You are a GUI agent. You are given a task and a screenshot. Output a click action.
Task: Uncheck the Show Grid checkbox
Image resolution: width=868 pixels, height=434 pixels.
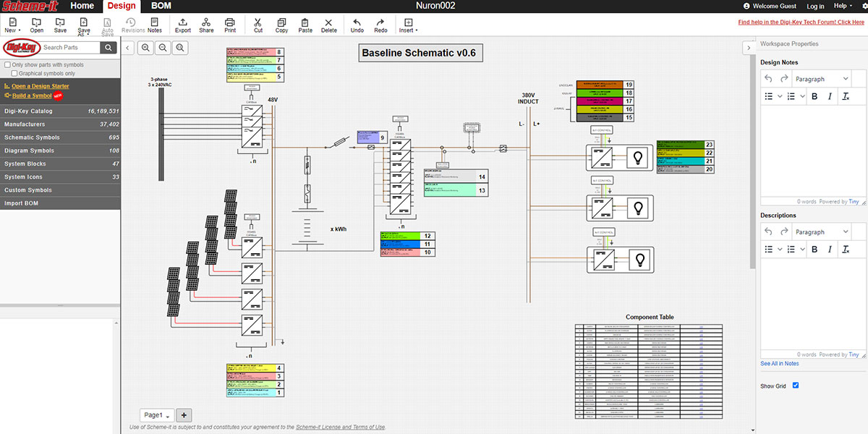tap(796, 386)
